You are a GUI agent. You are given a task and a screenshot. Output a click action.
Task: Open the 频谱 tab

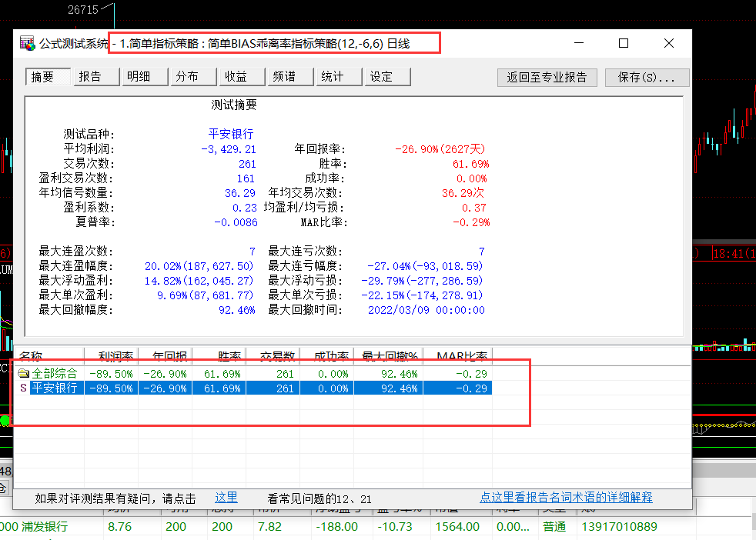click(291, 77)
